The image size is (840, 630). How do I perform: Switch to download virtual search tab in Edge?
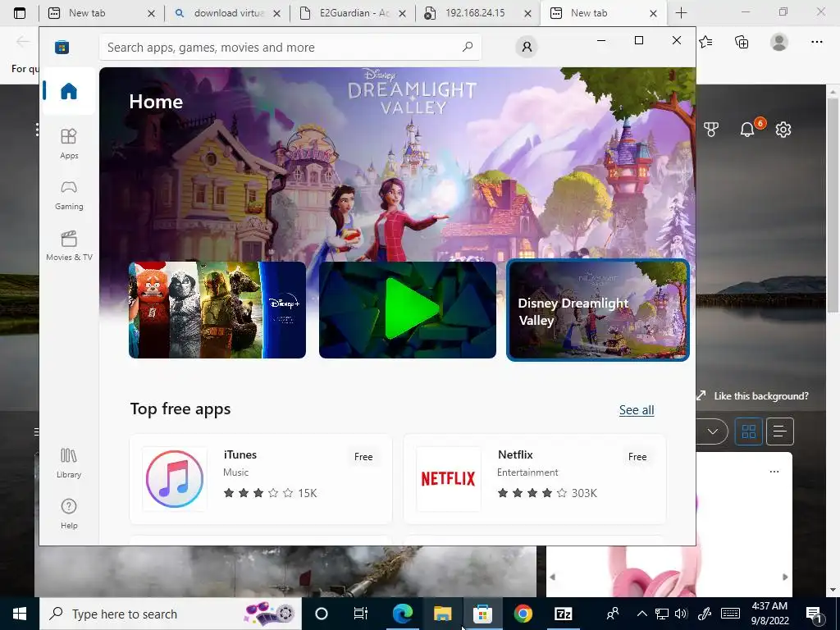pos(228,13)
